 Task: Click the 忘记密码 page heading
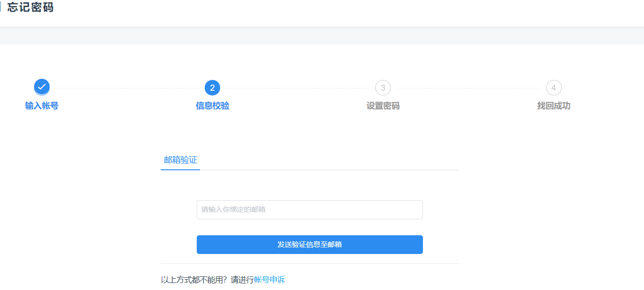(x=30, y=7)
